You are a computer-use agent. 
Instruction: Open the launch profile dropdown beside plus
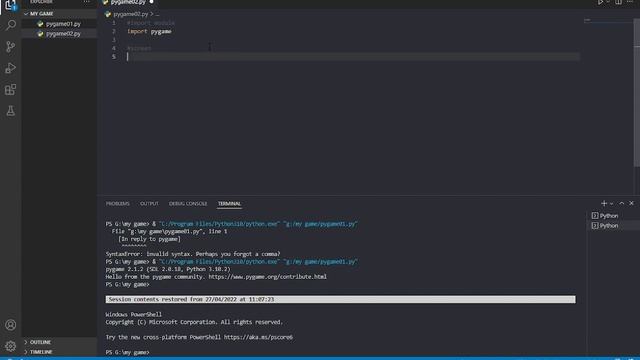click(x=611, y=204)
